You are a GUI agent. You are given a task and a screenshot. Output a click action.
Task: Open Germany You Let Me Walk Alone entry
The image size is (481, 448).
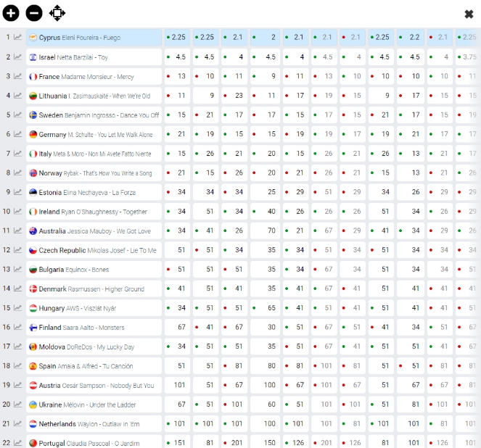(x=94, y=134)
